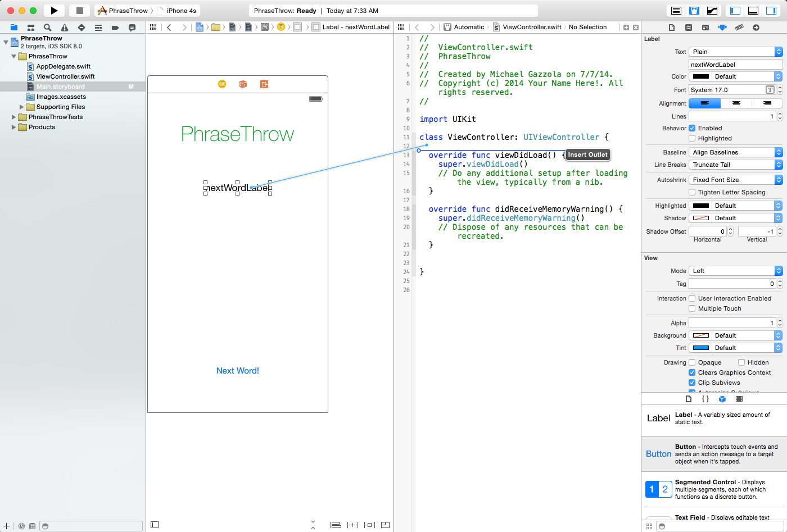
Task: Edit the nextWordLabel text field in inspector
Action: pos(735,65)
